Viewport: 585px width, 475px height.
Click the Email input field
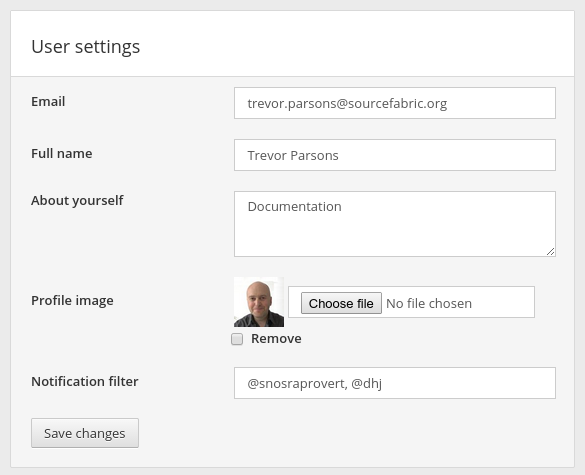tap(395, 103)
